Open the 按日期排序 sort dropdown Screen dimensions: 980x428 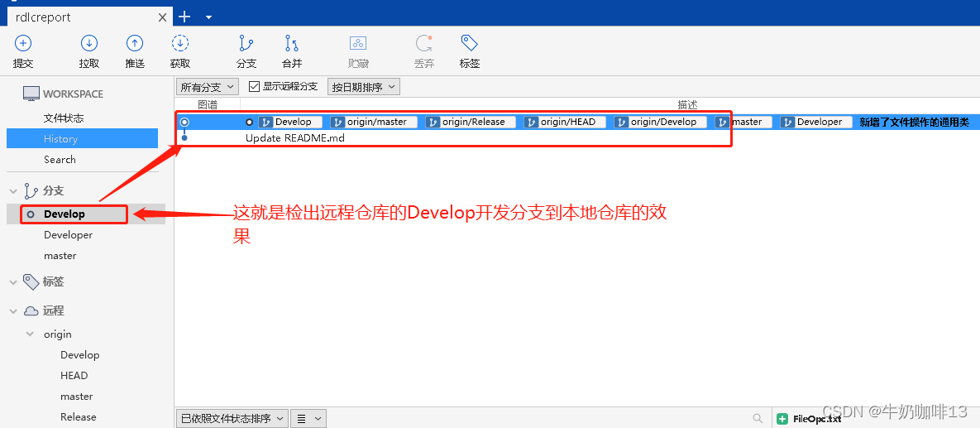pos(364,87)
